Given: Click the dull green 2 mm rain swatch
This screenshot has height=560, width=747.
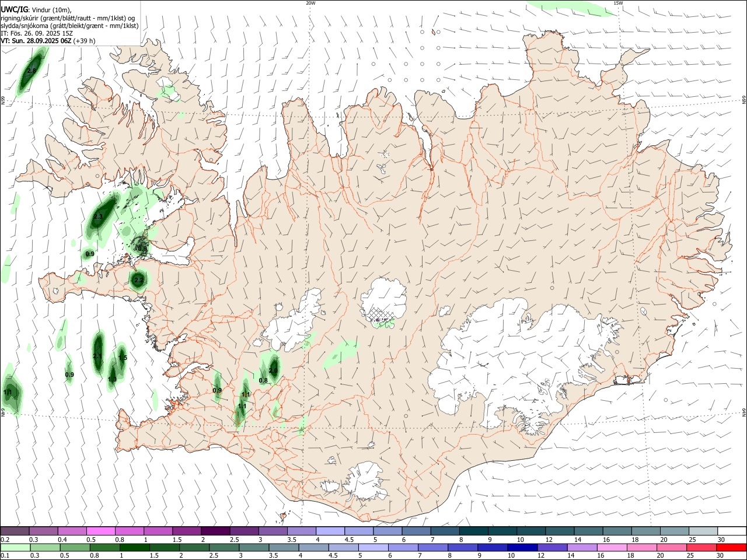Looking at the screenshot, I should [194, 547].
